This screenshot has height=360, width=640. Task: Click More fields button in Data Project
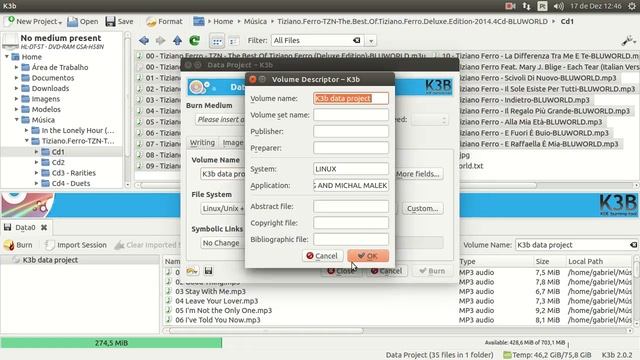(x=418, y=174)
